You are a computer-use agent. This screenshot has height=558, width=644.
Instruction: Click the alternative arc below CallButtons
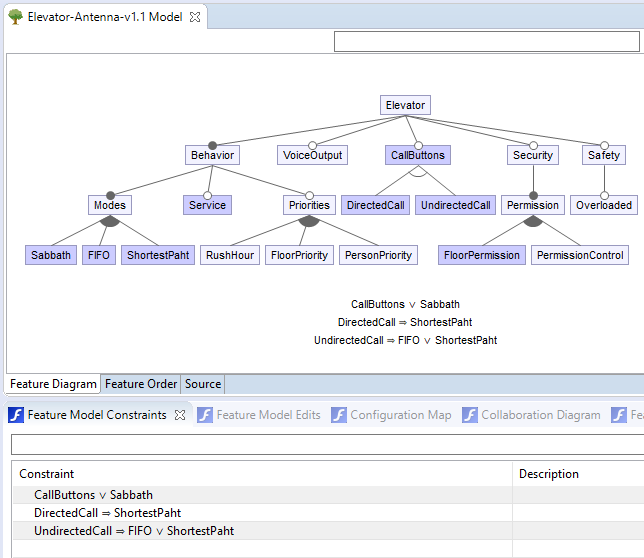pyautogui.click(x=418, y=173)
